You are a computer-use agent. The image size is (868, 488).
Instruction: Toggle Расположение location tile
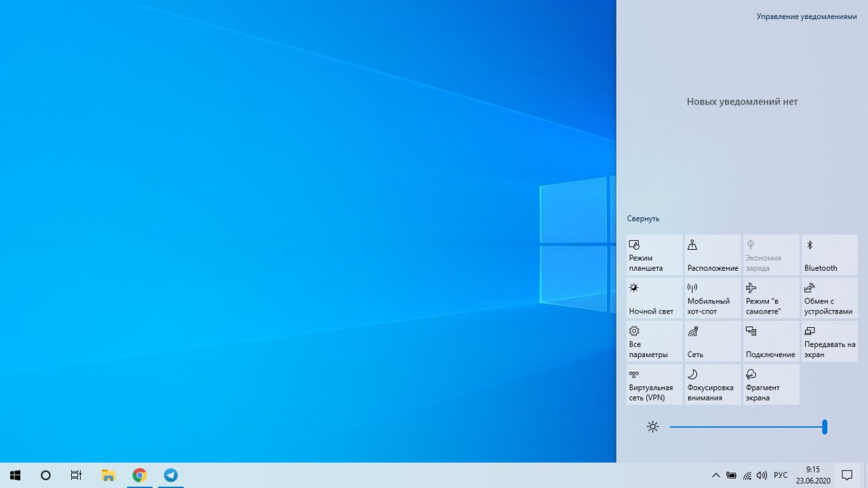[713, 255]
